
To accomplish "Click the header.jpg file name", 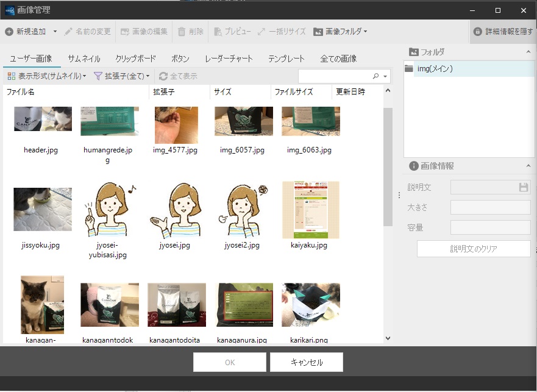I will coord(41,150).
